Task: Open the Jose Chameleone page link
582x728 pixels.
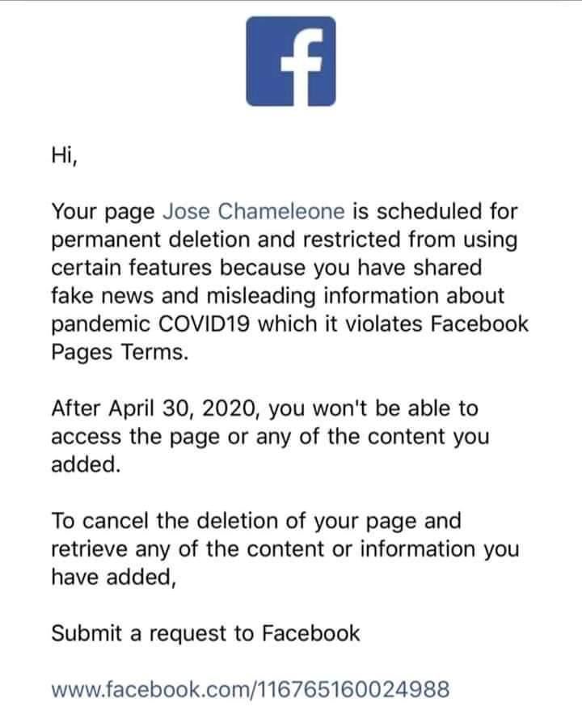Action: [255, 212]
